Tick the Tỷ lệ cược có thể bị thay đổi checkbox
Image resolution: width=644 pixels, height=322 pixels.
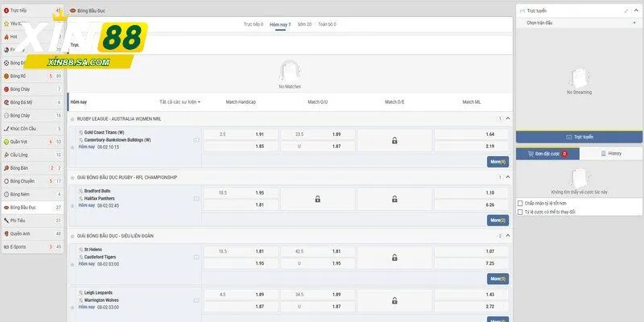519,213
